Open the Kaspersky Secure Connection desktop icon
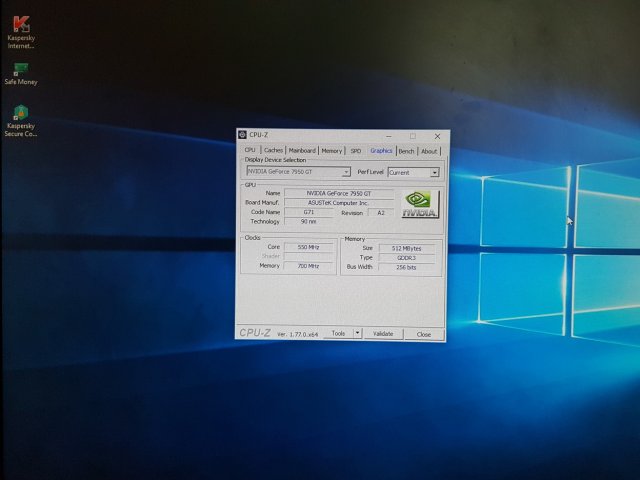The width and height of the screenshot is (640, 480). (21, 120)
